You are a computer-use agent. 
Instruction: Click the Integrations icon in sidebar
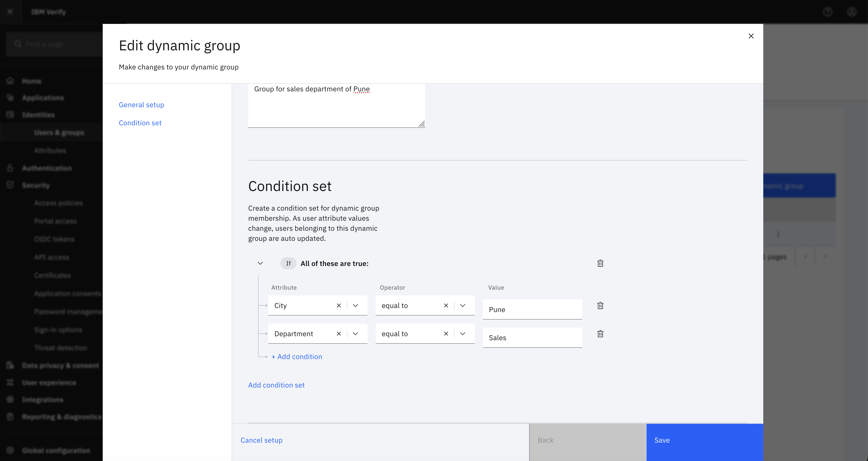click(x=10, y=399)
